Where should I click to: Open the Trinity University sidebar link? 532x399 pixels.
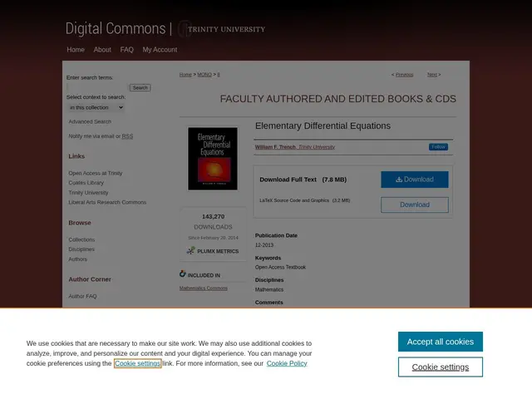click(88, 192)
